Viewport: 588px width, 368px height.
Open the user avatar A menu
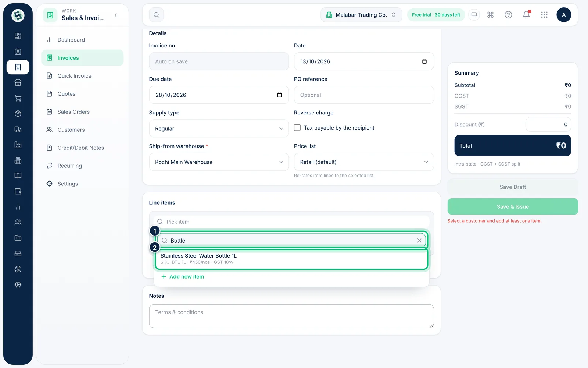tap(564, 15)
